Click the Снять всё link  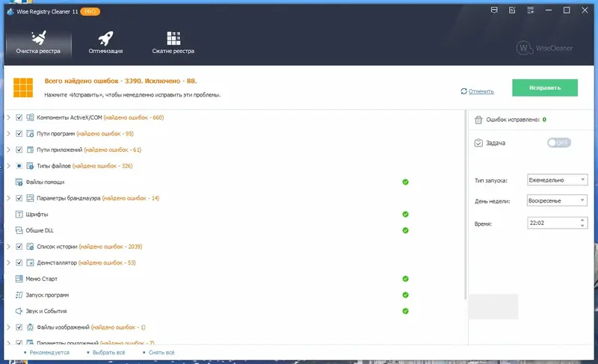coord(161,353)
